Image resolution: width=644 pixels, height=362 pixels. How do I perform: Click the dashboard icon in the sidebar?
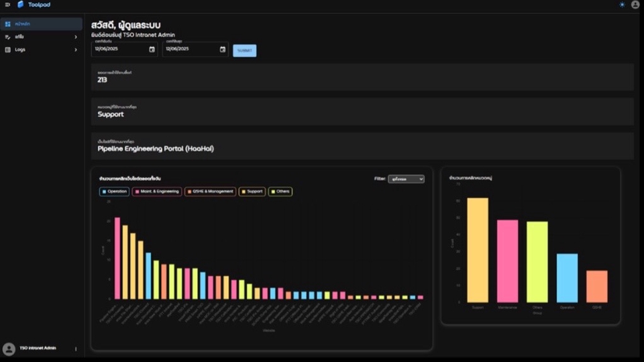[8, 24]
